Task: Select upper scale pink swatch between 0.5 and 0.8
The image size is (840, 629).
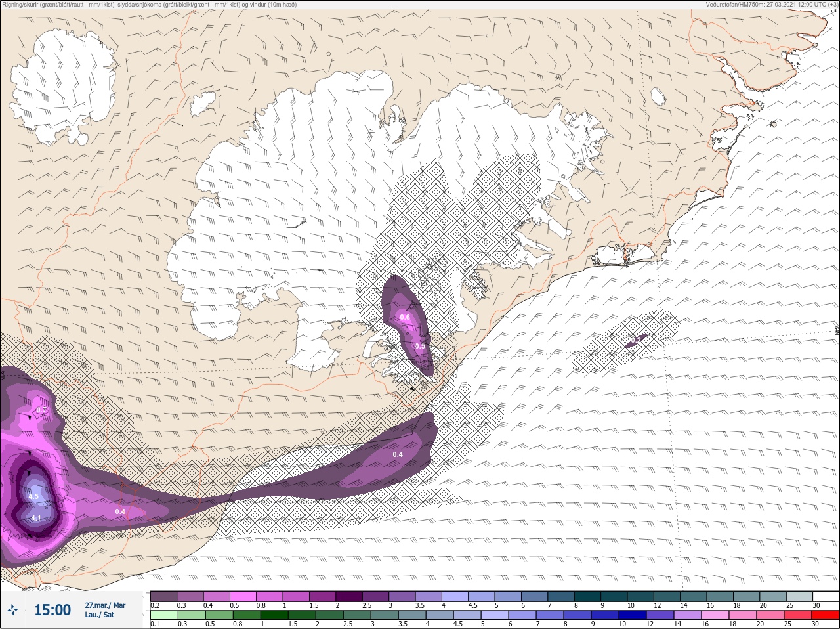Action: pos(243,596)
